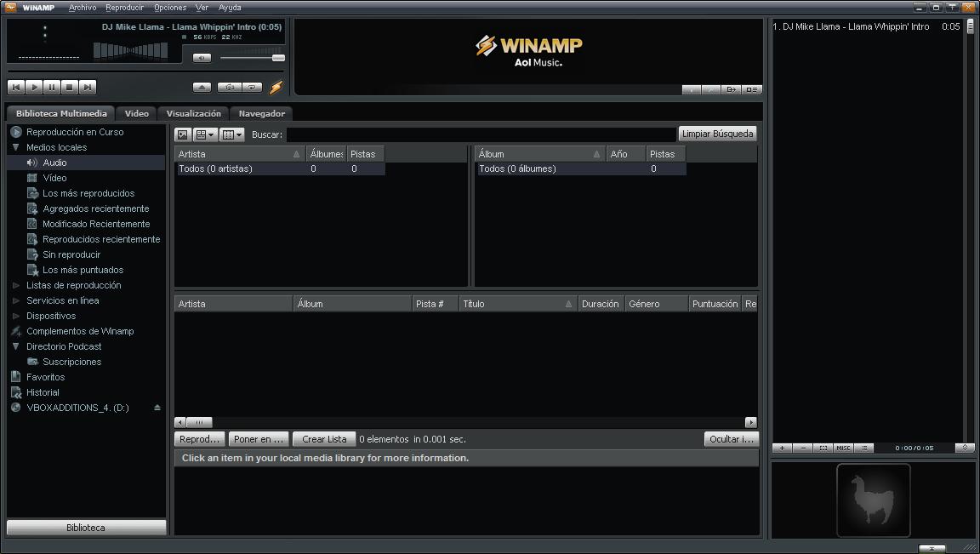This screenshot has width=980, height=554.
Task: Open the Suscripciones item
Action: (71, 362)
